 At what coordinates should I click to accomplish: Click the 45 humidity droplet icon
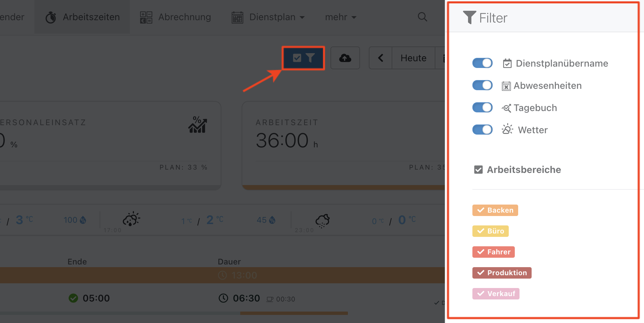(x=272, y=220)
